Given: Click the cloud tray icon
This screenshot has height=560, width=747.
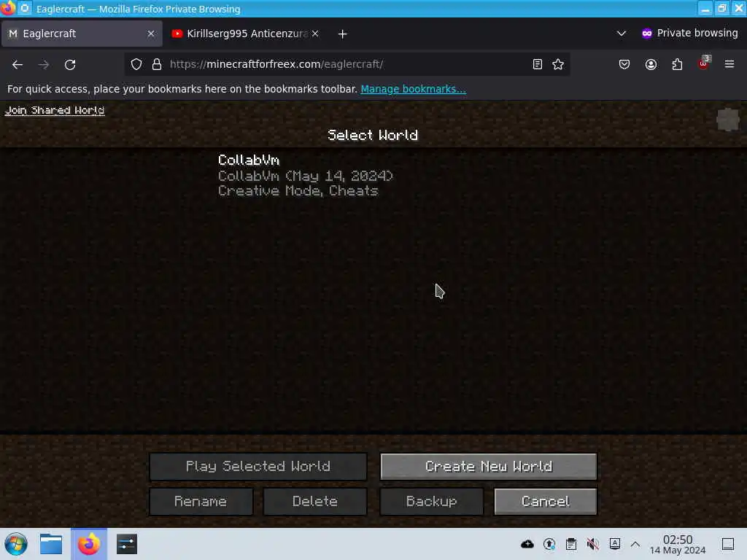Looking at the screenshot, I should [527, 544].
